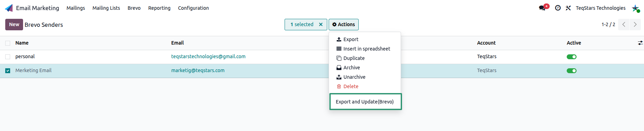Screen dimensions: 644x131
Task: Open the activities clock icon
Action: pos(558,8)
